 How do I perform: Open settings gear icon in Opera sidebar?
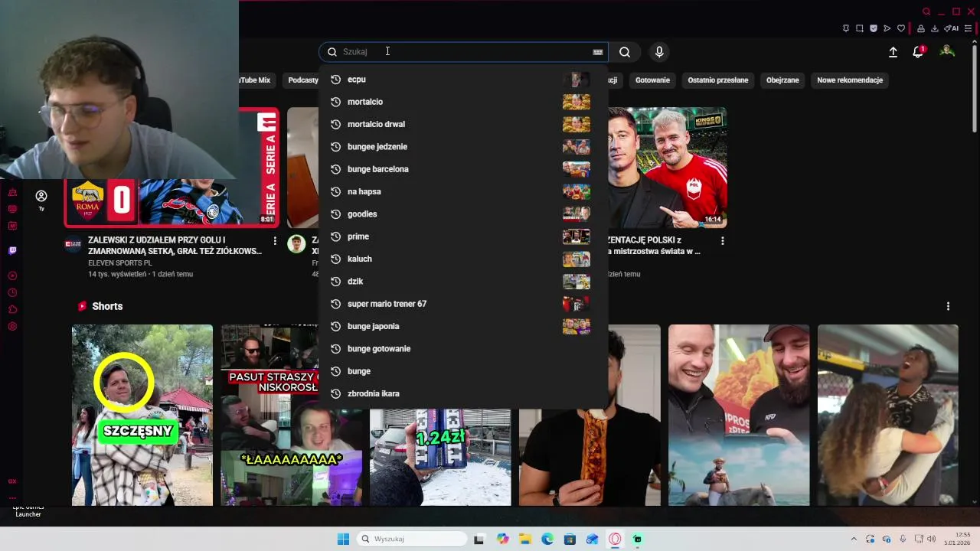coord(12,326)
